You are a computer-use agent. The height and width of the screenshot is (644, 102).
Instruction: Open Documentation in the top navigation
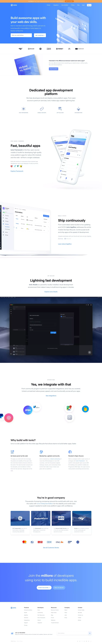pyautogui.click(x=65, y=5)
